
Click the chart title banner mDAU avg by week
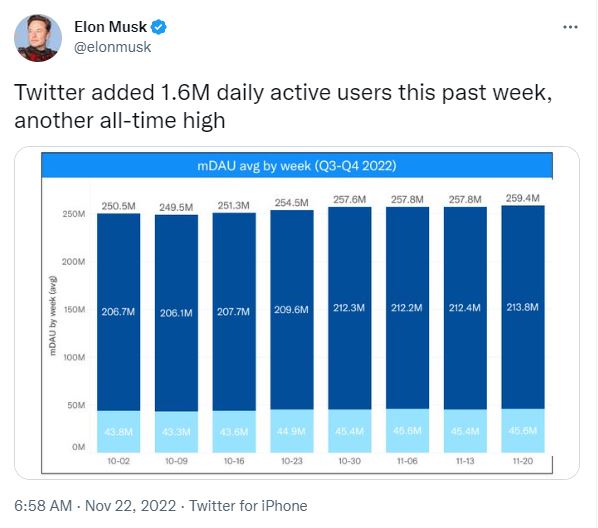297,166
